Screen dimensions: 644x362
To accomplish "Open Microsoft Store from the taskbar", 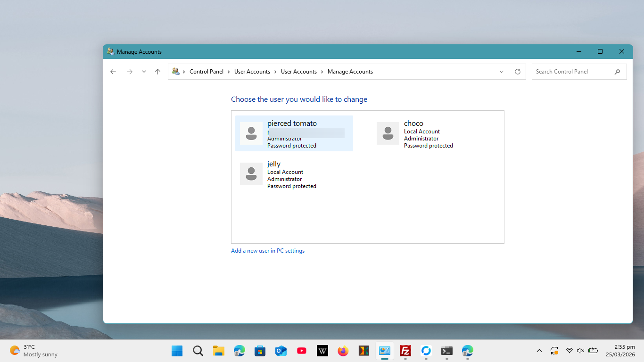I will [x=260, y=351].
